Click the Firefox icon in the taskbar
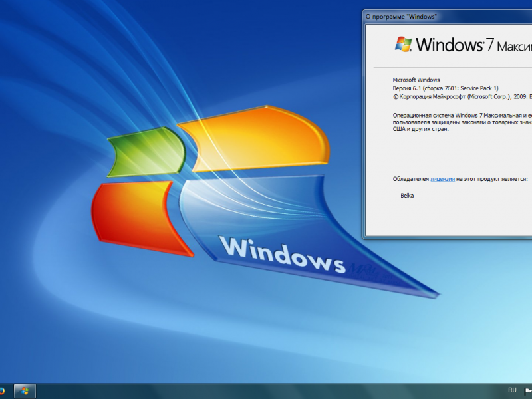The height and width of the screenshot is (399, 532). pyautogui.click(x=2, y=391)
